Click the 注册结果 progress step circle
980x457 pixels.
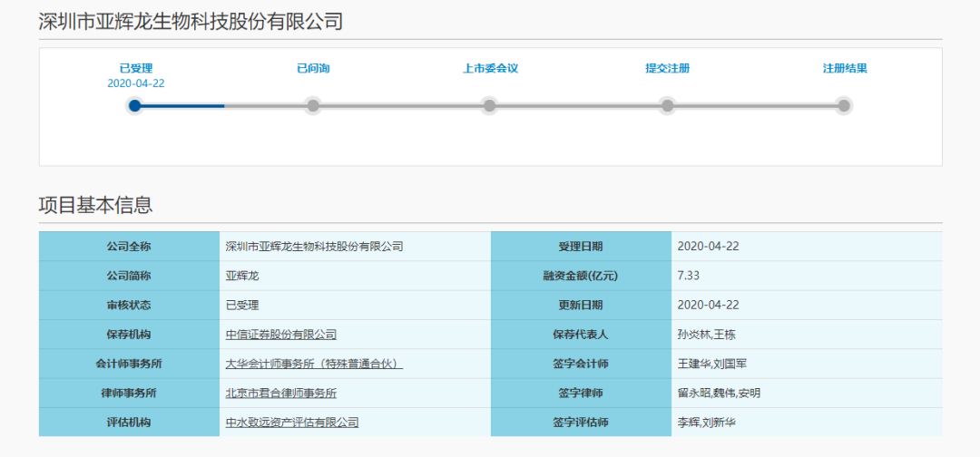point(844,105)
